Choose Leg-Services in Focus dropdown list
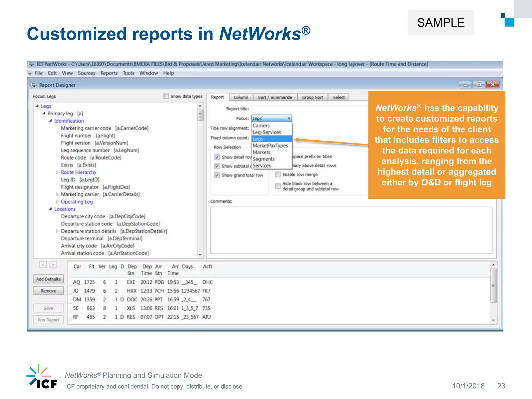 [272, 132]
